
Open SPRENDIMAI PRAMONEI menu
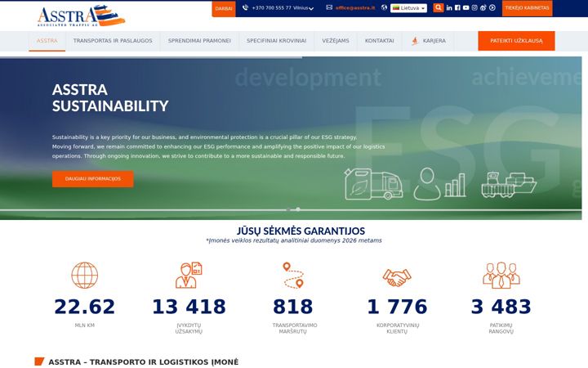pyautogui.click(x=199, y=41)
